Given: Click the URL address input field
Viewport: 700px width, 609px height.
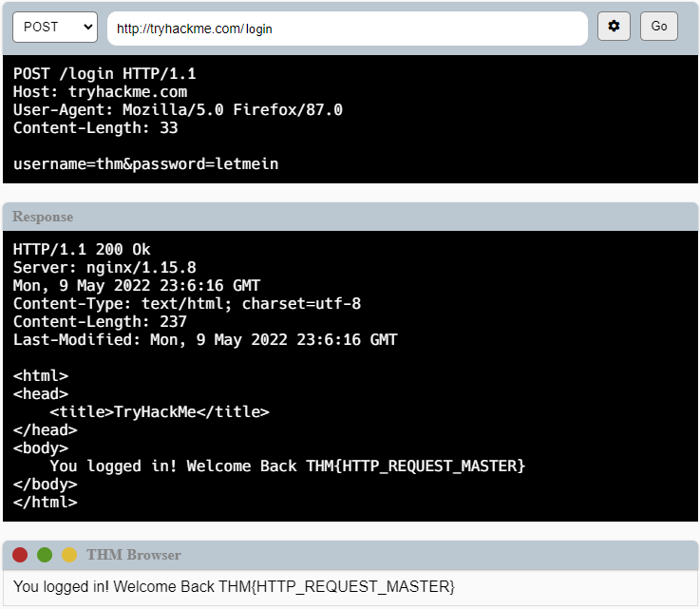Looking at the screenshot, I should point(347,29).
